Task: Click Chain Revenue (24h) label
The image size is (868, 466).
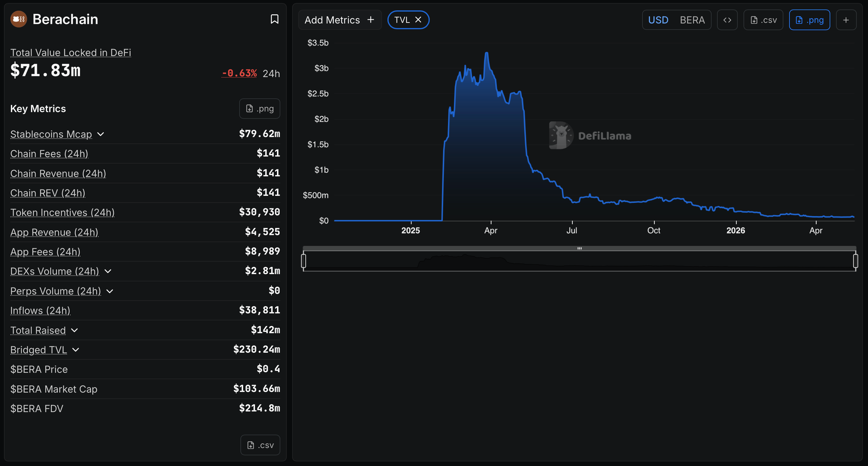Action: pyautogui.click(x=58, y=173)
